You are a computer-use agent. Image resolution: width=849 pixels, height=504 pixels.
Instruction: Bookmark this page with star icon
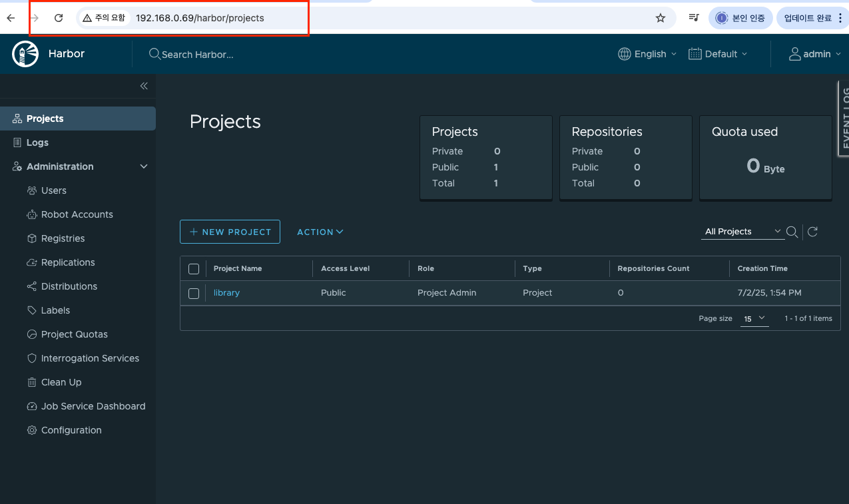point(661,18)
